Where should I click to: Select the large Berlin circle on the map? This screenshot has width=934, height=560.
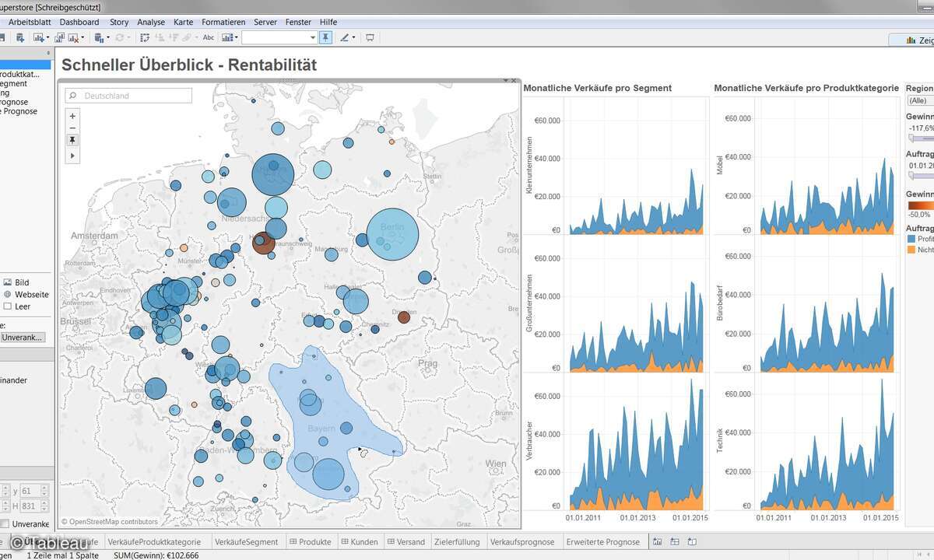pos(392,235)
